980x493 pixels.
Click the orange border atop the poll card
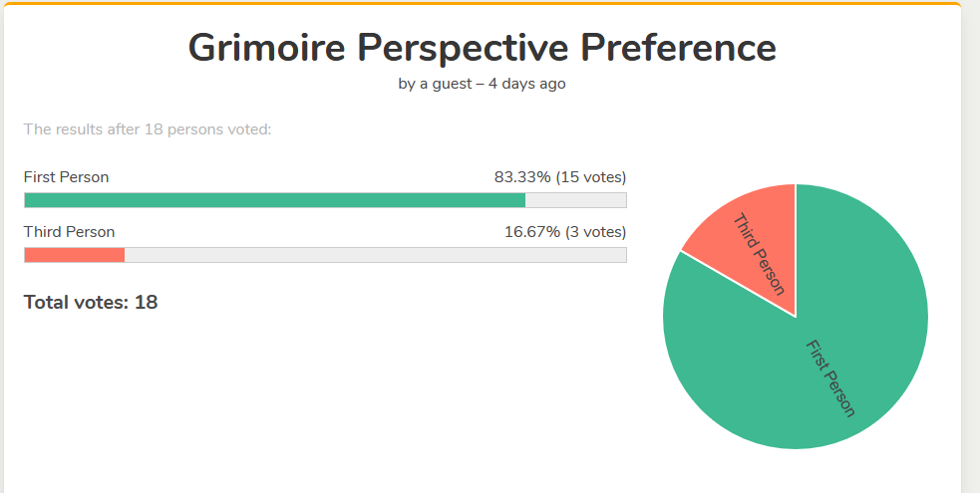point(482,3)
